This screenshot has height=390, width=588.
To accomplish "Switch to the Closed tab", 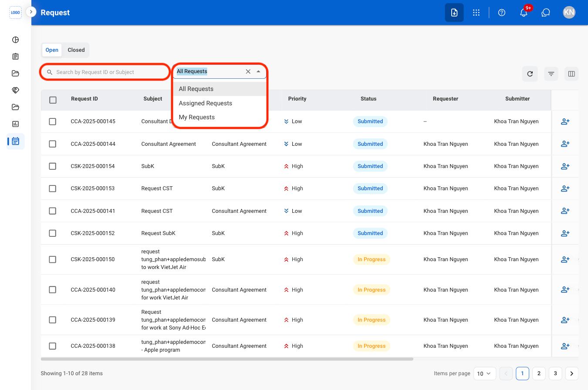I will (76, 50).
